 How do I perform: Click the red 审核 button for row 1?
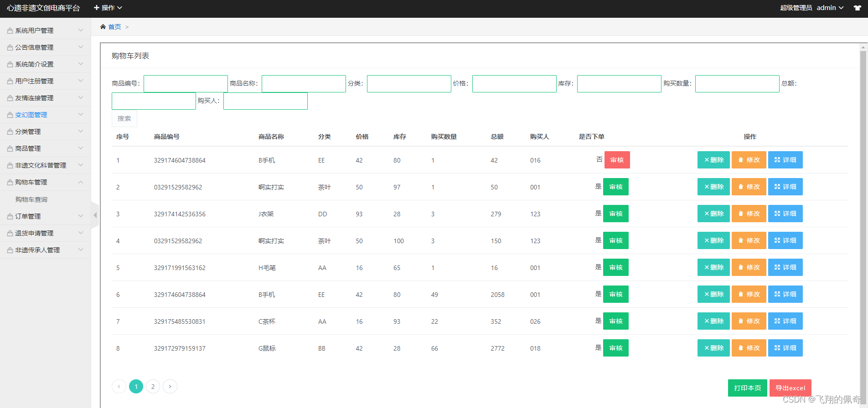(x=617, y=160)
